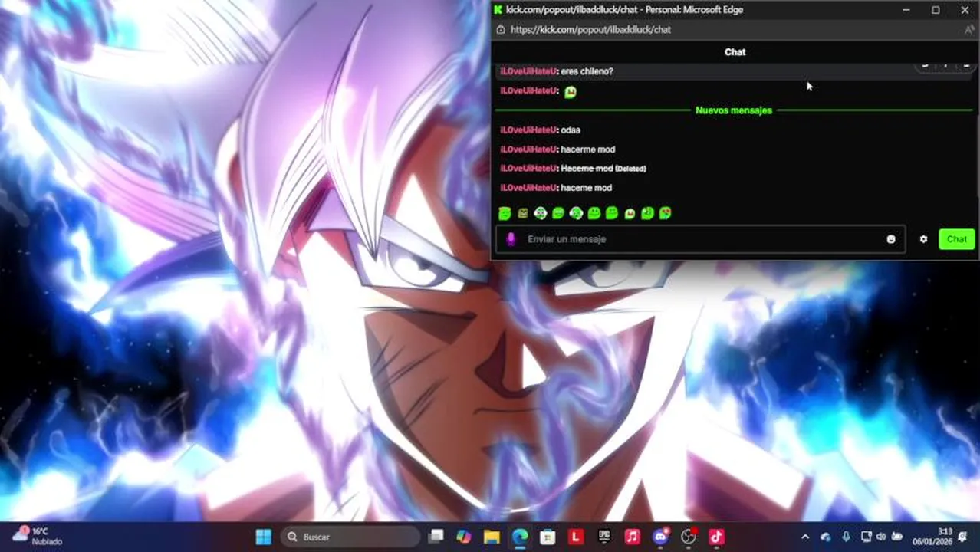Screen dimensions: 980x552
Task: Click the OneDrive cloud tray icon
Action: coord(825,537)
